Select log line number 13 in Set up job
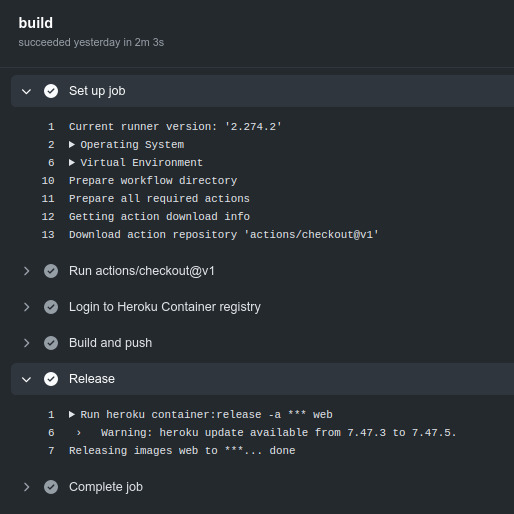This screenshot has height=514, width=514. click(48, 235)
